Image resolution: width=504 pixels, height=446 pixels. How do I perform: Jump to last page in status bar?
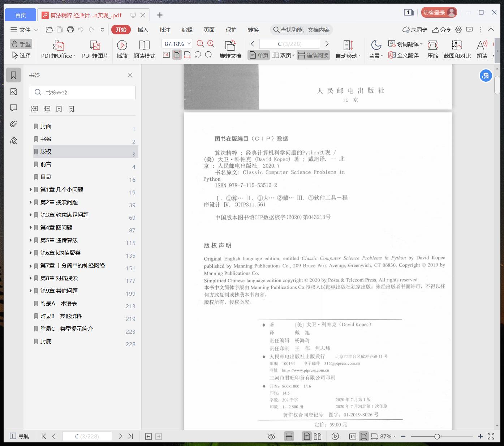tap(131, 436)
